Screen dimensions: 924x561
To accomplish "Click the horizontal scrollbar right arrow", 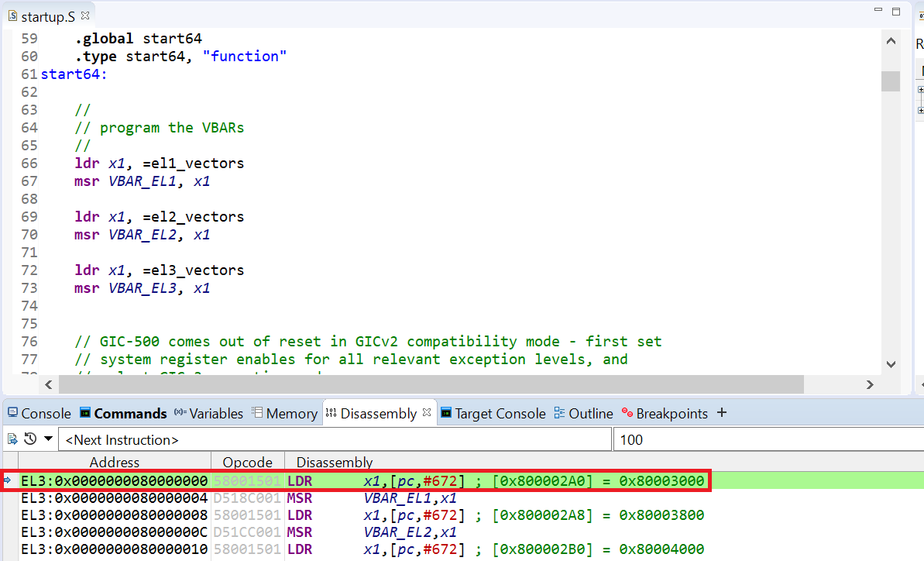I will point(869,384).
